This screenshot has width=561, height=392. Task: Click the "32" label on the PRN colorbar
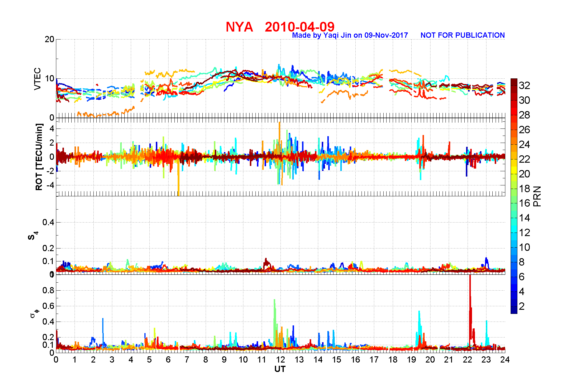524,85
